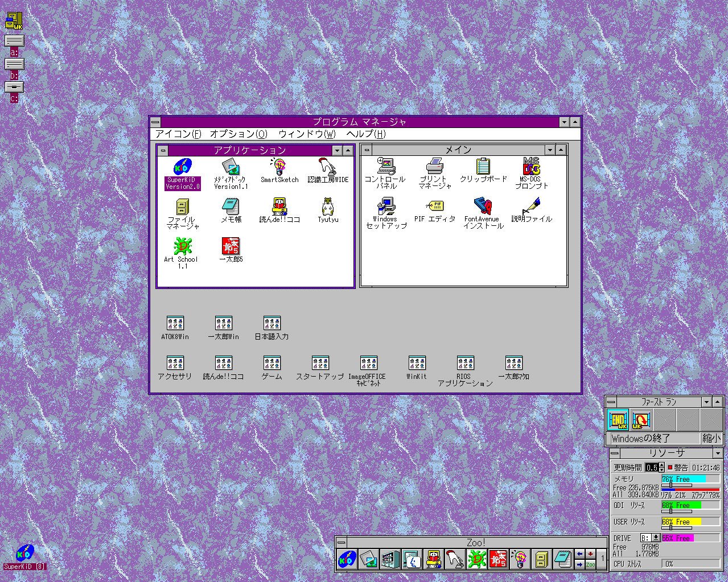
Task: Click the 縮小 button in ファースト ラン
Action: click(x=711, y=439)
